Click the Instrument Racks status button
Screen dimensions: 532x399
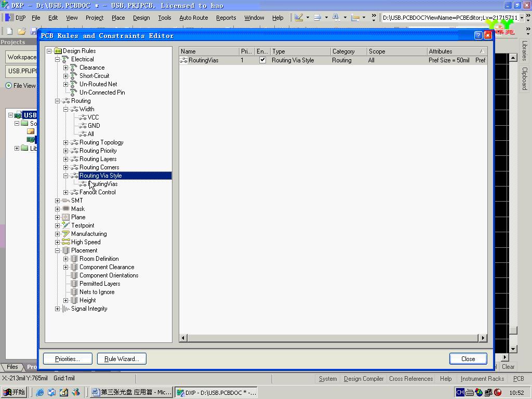tap(482, 379)
